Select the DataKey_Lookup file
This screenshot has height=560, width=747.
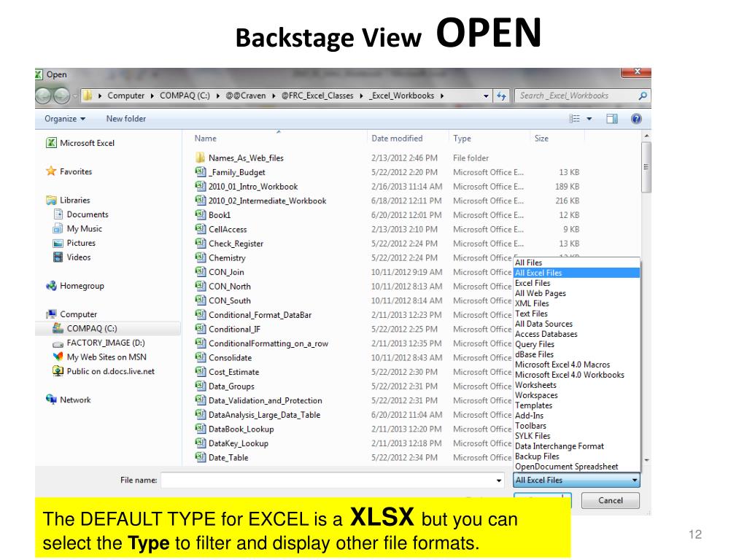239,444
